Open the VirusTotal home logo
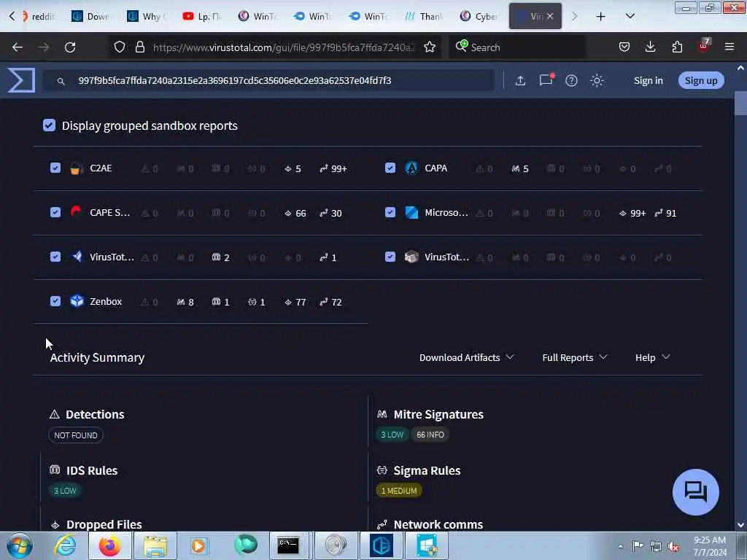747x560 pixels. point(21,80)
